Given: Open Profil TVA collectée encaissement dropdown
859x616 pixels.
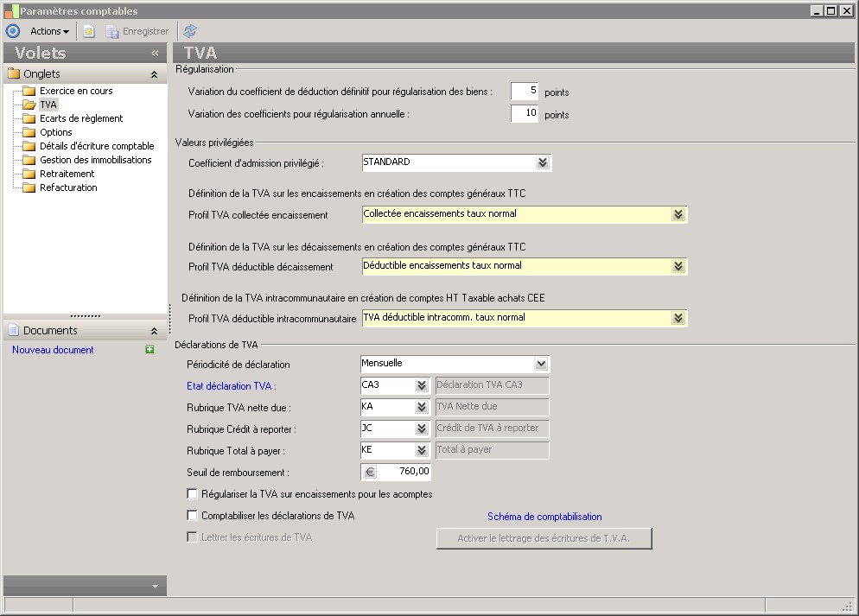Looking at the screenshot, I should pos(678,214).
